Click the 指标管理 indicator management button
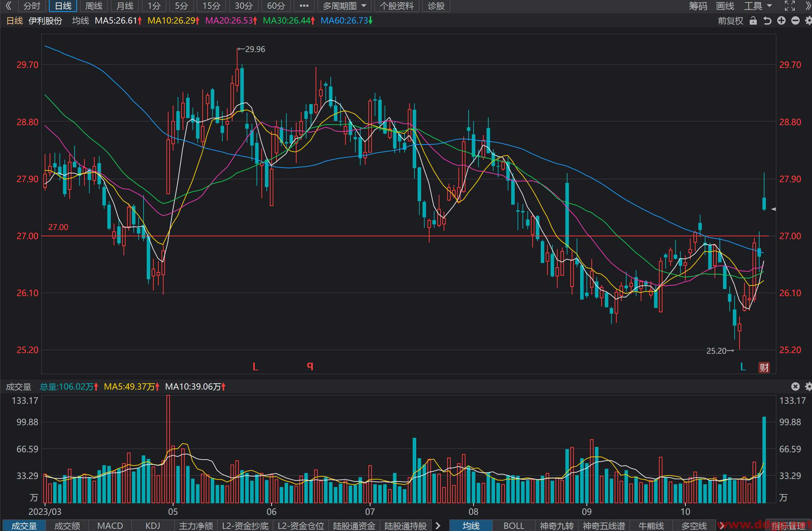Viewport: 812px width, 531px height. [x=788, y=526]
